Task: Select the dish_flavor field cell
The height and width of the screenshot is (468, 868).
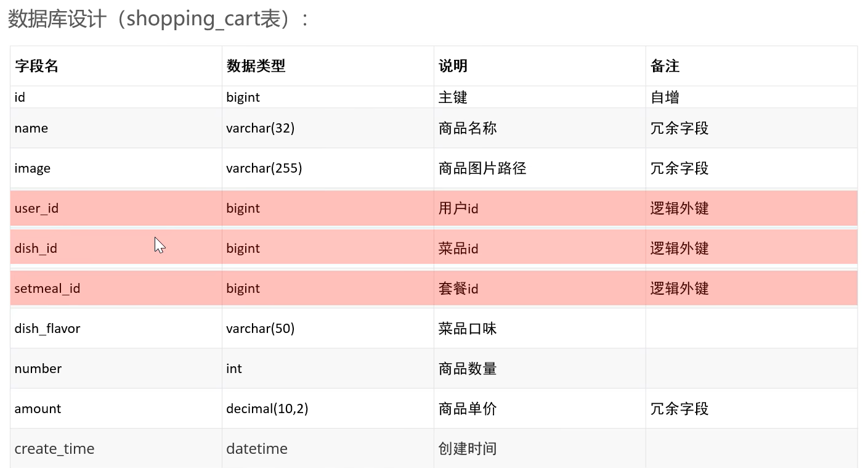Action: coord(47,329)
